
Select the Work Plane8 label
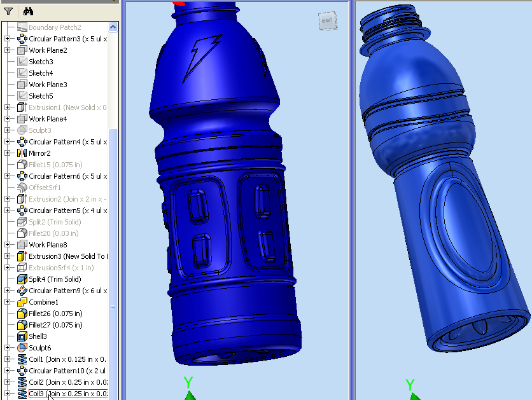48,245
